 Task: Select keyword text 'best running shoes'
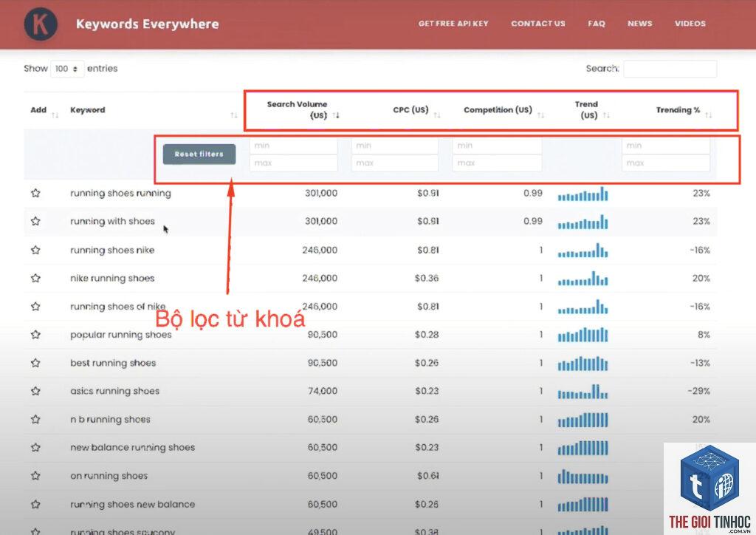pos(113,363)
